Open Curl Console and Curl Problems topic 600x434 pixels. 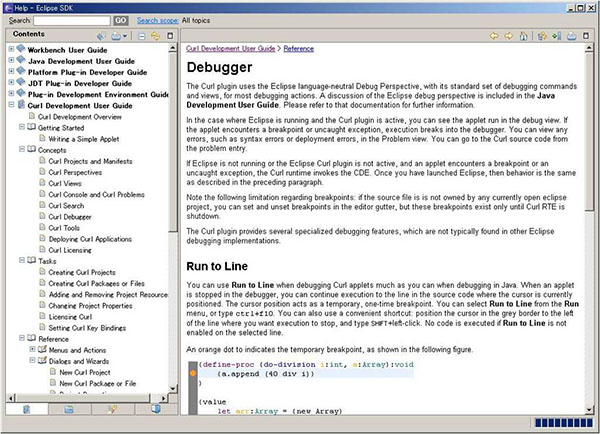click(x=96, y=194)
